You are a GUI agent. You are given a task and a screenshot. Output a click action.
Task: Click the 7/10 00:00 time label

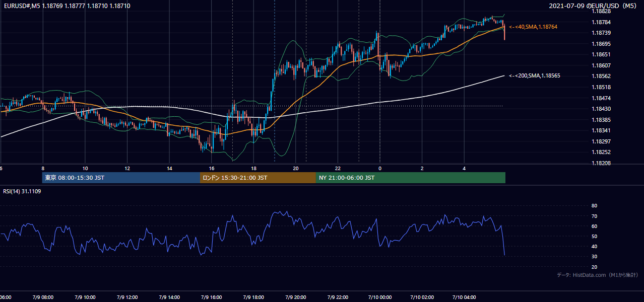point(380,297)
